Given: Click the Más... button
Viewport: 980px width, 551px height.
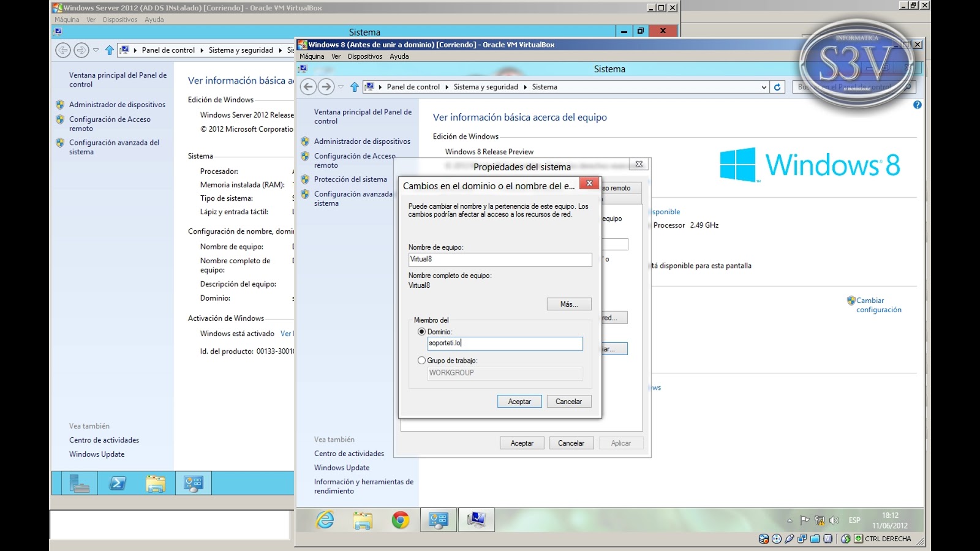Looking at the screenshot, I should tap(569, 304).
